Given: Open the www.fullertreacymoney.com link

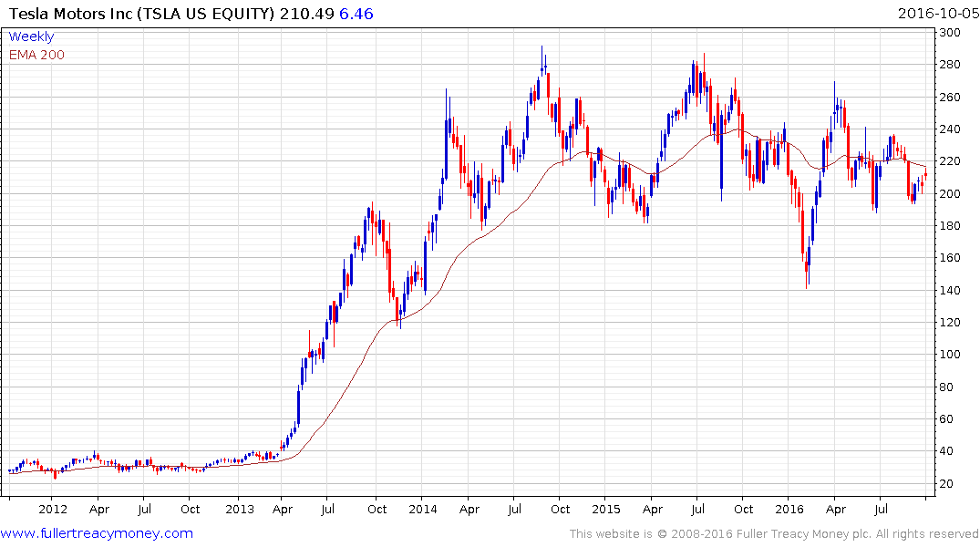Looking at the screenshot, I should click(97, 533).
